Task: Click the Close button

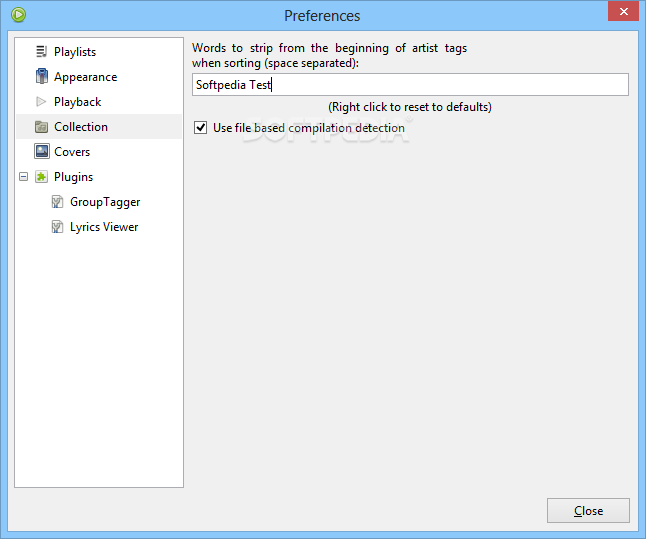Action: coord(588,511)
